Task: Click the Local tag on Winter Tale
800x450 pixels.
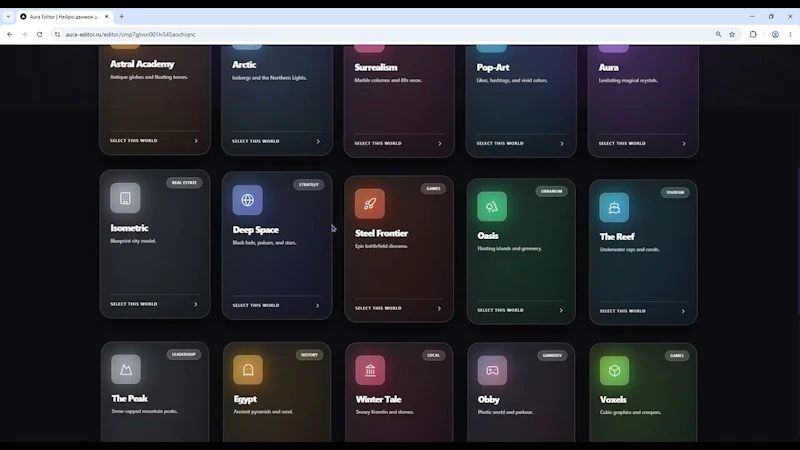Action: [434, 355]
